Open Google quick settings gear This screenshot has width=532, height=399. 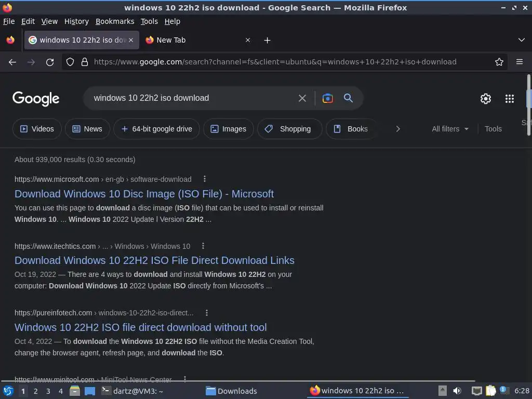pos(486,99)
